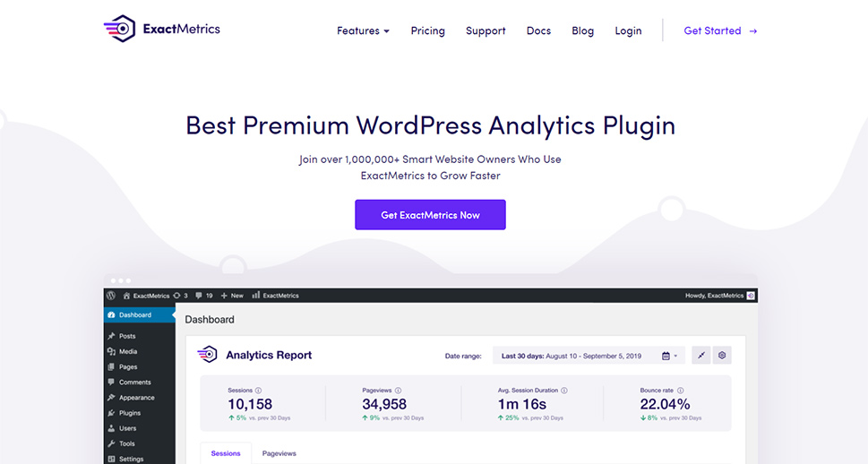Viewport: 868px width, 464px height.
Task: Expand the Features dropdown menu
Action: coord(363,31)
